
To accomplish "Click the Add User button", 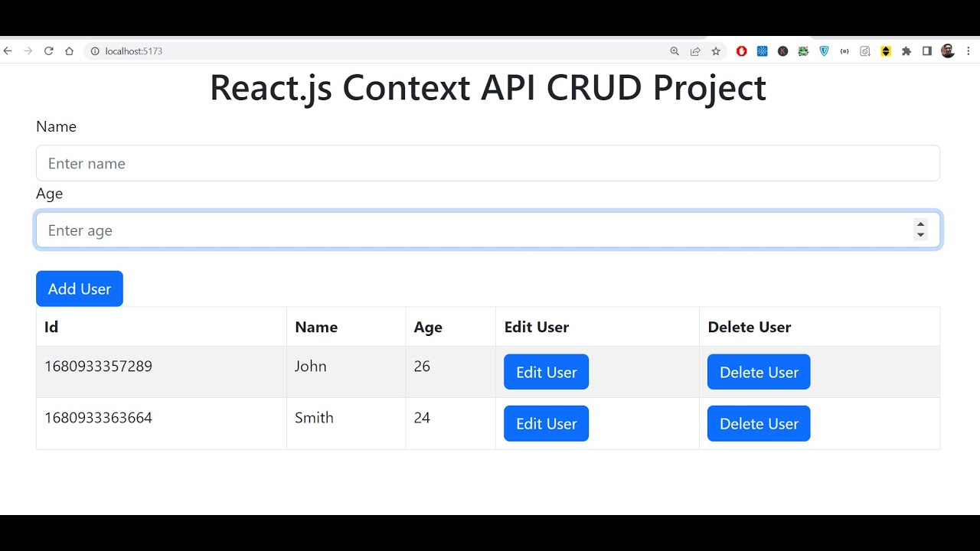I will point(80,289).
